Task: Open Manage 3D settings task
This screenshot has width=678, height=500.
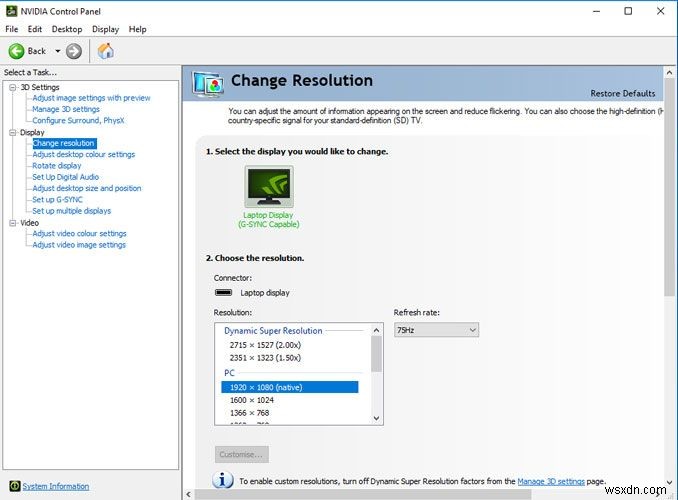Action: [66, 109]
